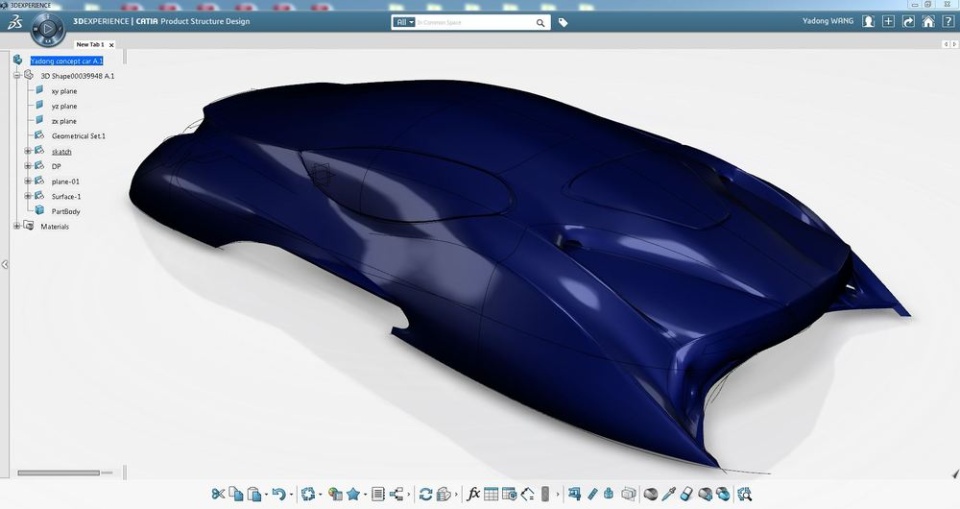Viewport: 960px width, 509px height.
Task: Click the eyedropper icon in bottom toolbar
Action: [669, 494]
